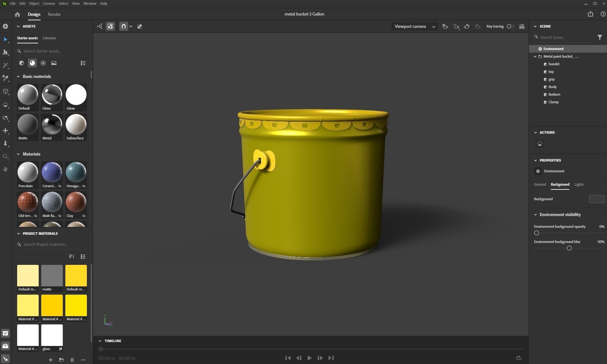Collapse the Basic materials section
The image size is (607, 364).
(18, 76)
